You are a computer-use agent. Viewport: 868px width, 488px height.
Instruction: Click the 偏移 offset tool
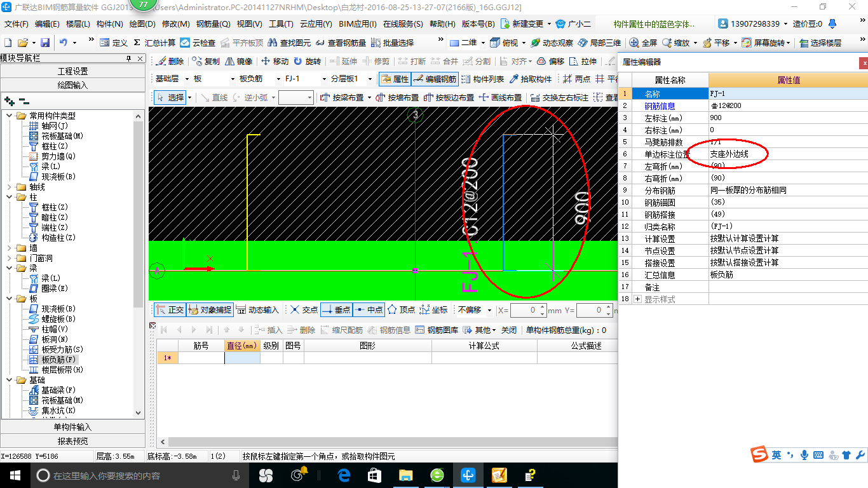tap(550, 61)
